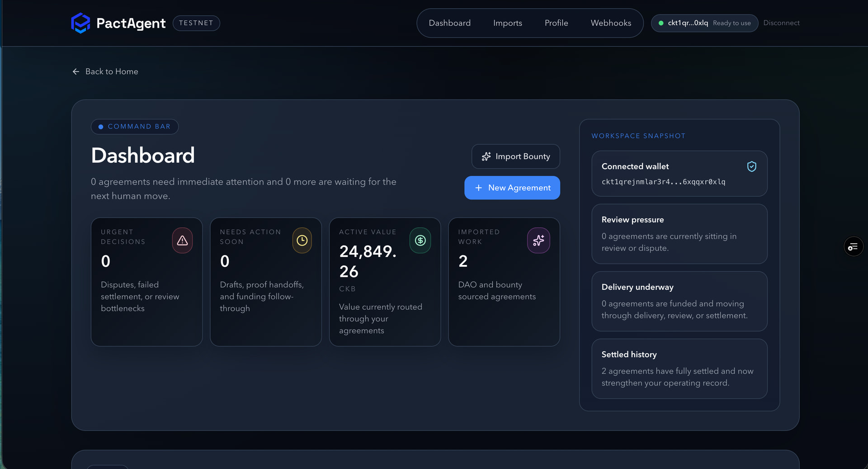Click the dollar coin icon in Active Value
The image size is (868, 469).
click(420, 241)
